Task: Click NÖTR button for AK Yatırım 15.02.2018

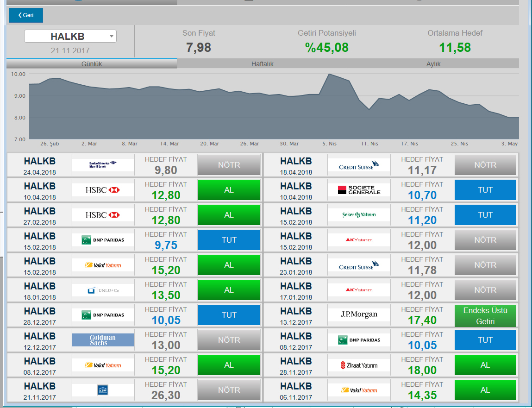Action: (485, 240)
